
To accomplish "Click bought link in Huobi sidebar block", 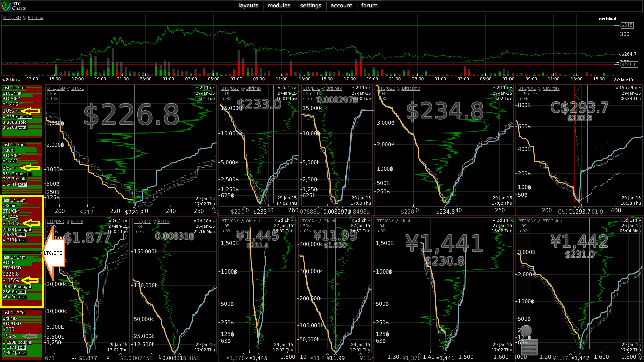I will pos(25,174).
